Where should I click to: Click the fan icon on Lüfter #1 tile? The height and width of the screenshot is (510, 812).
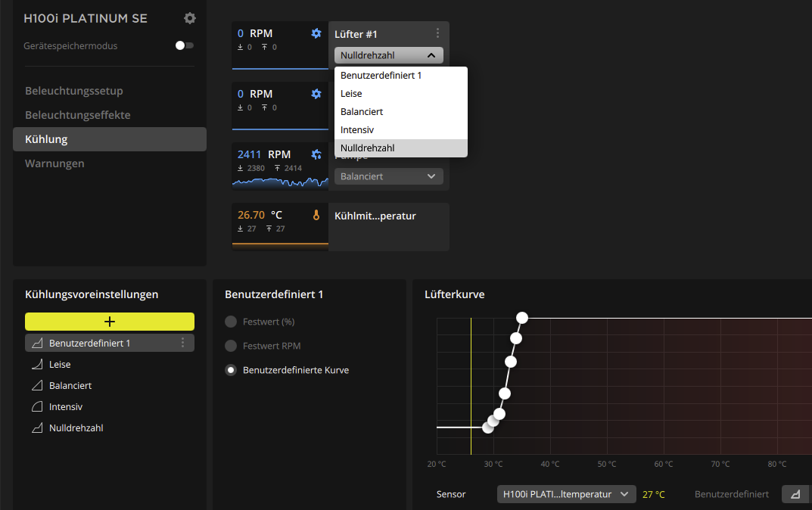pyautogui.click(x=316, y=33)
